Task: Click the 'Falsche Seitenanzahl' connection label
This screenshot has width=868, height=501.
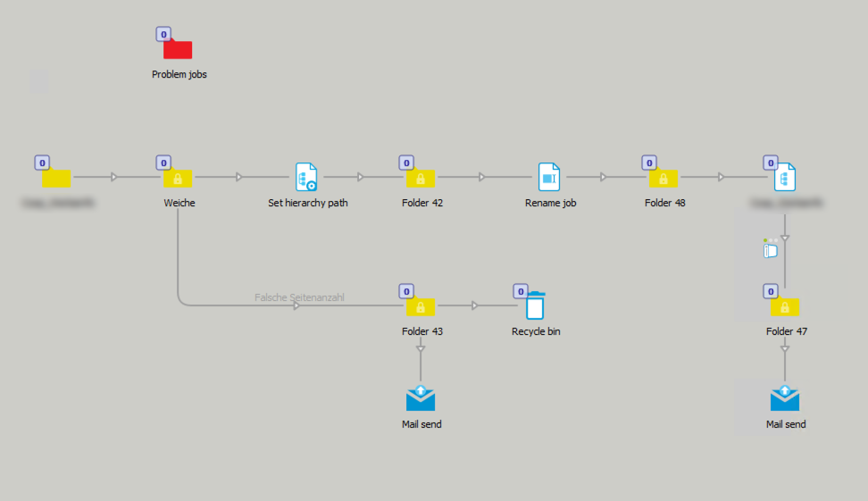Action: click(299, 297)
